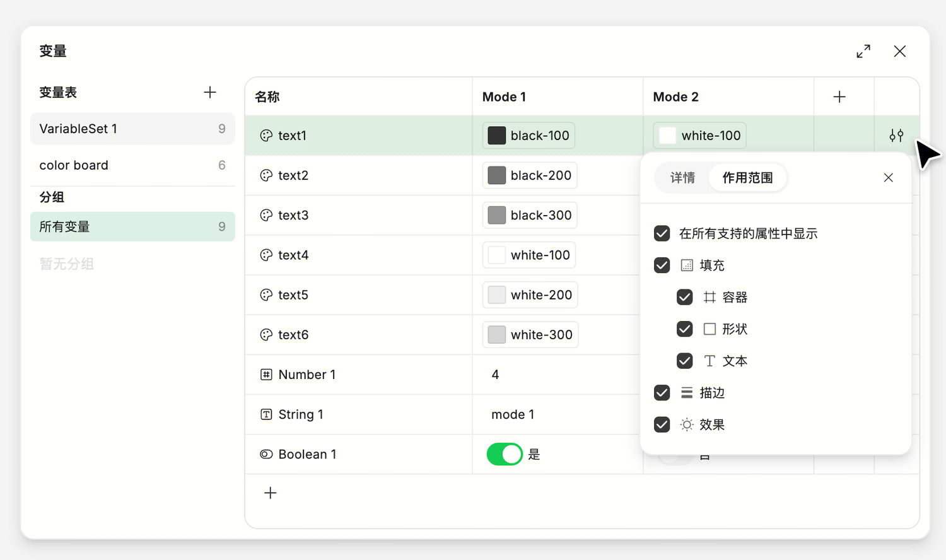Uncheck the 效果 effects checkbox
This screenshot has height=560, width=946.
[662, 424]
